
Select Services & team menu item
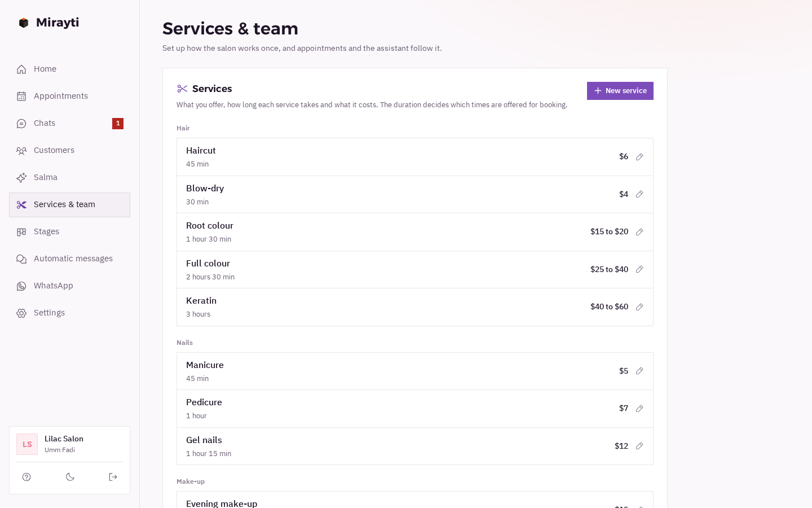(x=69, y=205)
